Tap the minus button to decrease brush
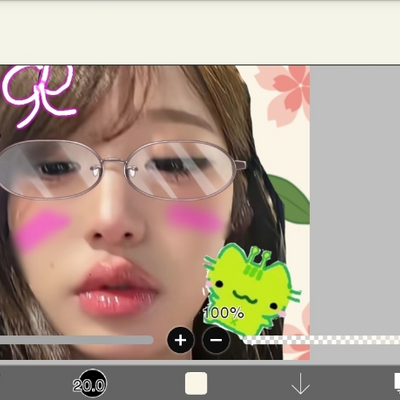Screen dimensions: 400x400 (216, 340)
